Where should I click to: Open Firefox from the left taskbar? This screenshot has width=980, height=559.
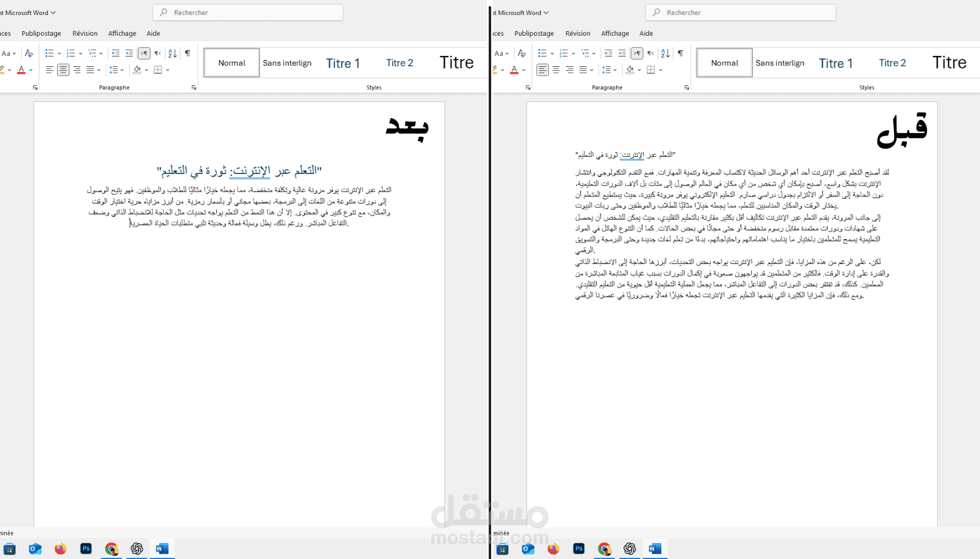point(61,549)
